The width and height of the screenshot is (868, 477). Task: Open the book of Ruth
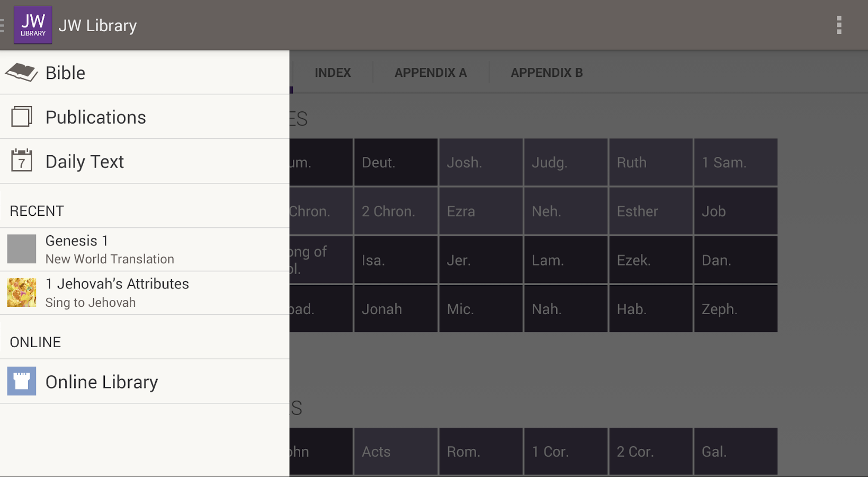(x=650, y=162)
